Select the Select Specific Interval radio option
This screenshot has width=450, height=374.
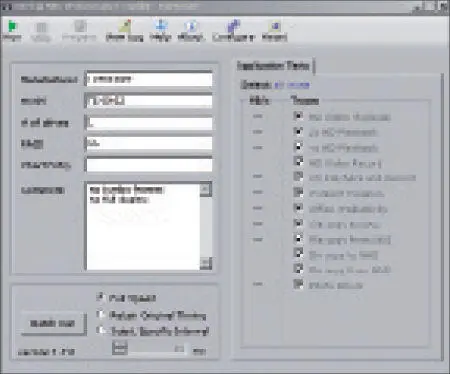click(101, 330)
